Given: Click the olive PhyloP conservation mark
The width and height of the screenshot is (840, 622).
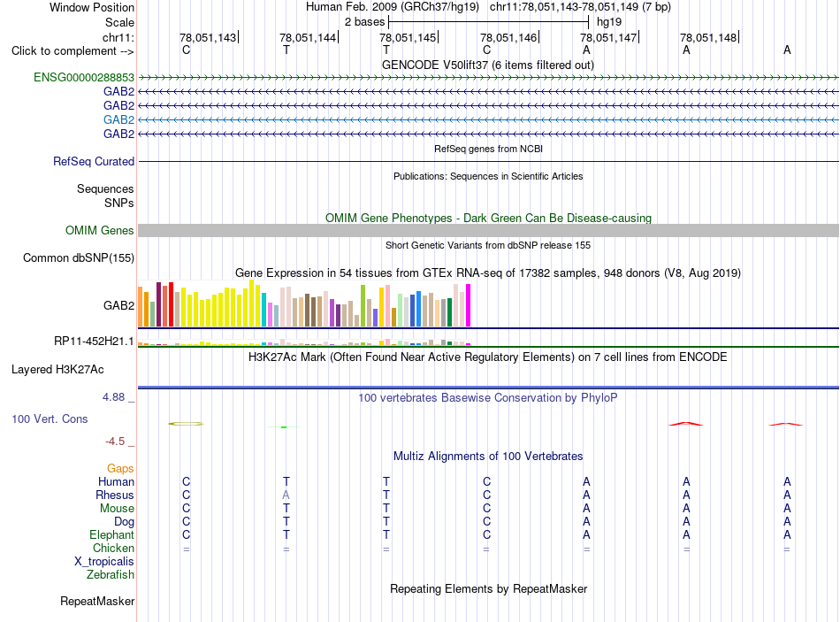Looking at the screenshot, I should tap(186, 424).
